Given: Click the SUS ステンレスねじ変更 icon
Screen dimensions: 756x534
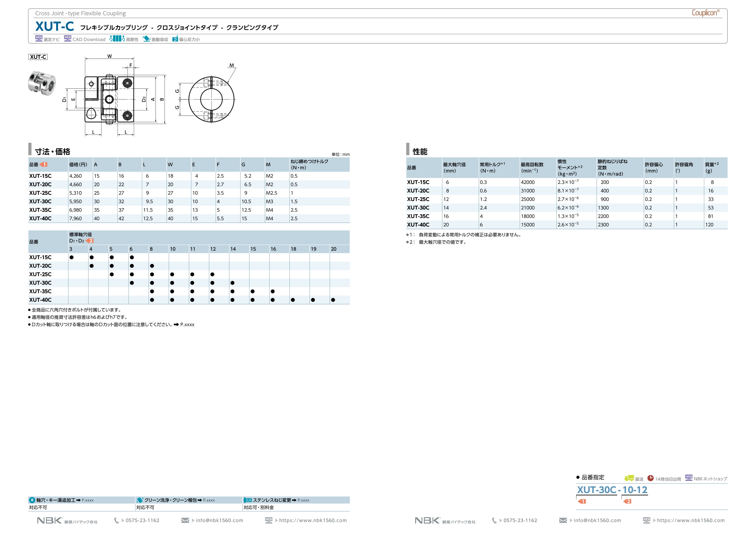Looking at the screenshot, I should tap(248, 500).
